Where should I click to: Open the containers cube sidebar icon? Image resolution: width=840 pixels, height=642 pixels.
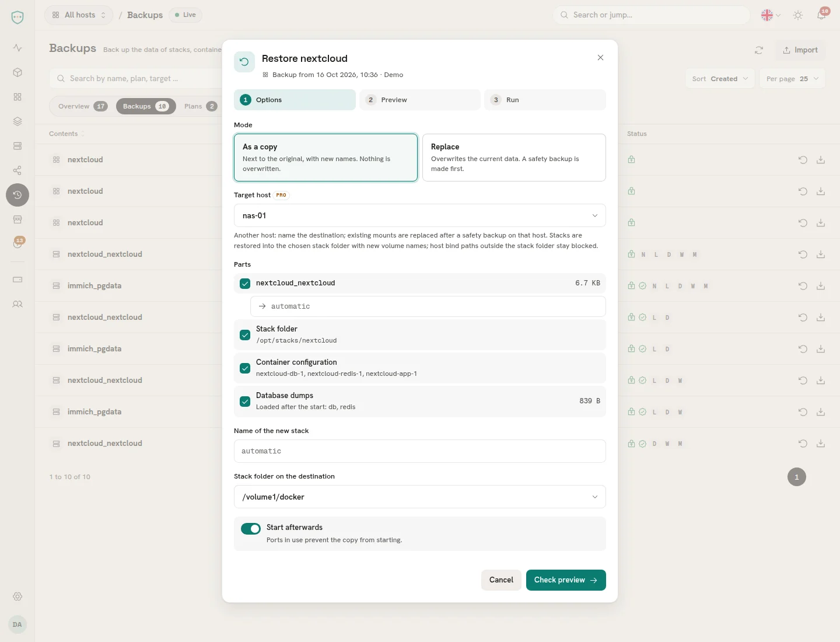(x=17, y=72)
